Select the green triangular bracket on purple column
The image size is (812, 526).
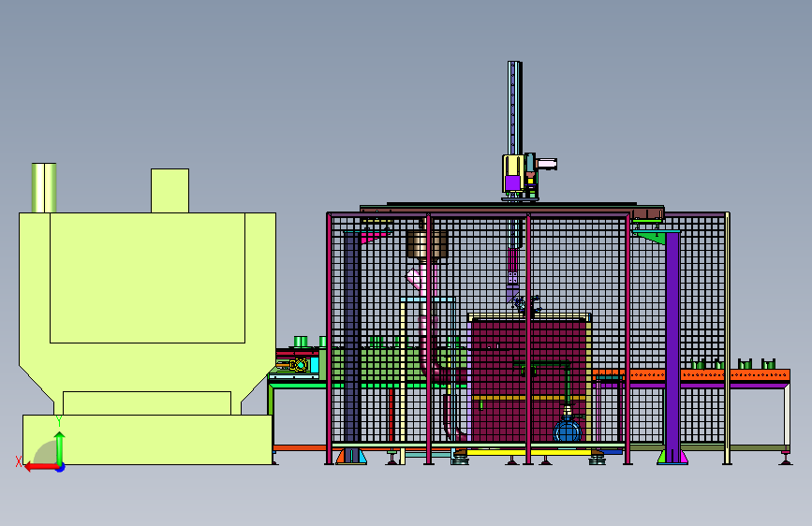(651, 240)
